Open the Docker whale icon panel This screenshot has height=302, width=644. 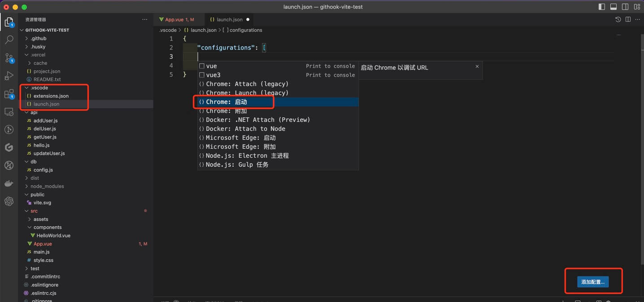tap(9, 183)
